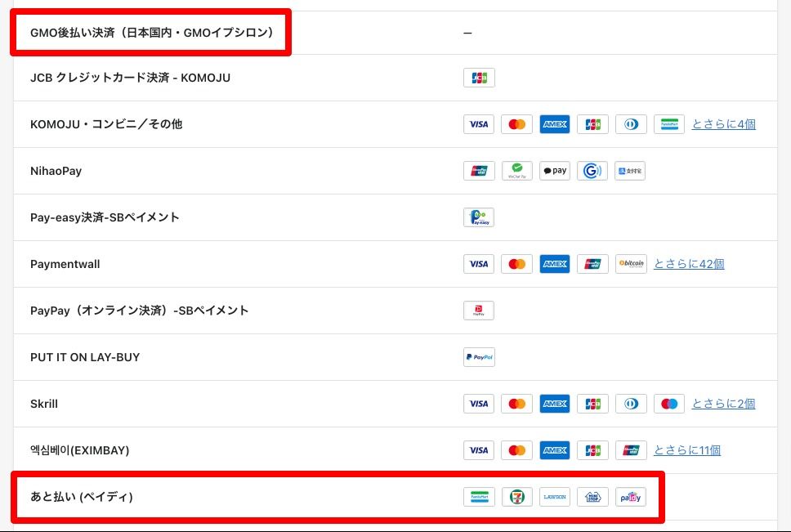Screen dimensions: 791x532
Task: Click the JCB icon in the EXIMBAY row
Action: [x=592, y=450]
